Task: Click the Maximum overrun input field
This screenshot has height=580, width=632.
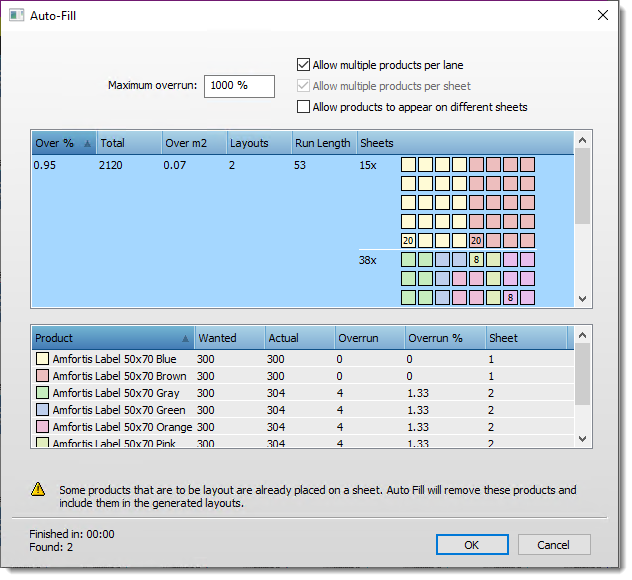Action: click(x=239, y=86)
